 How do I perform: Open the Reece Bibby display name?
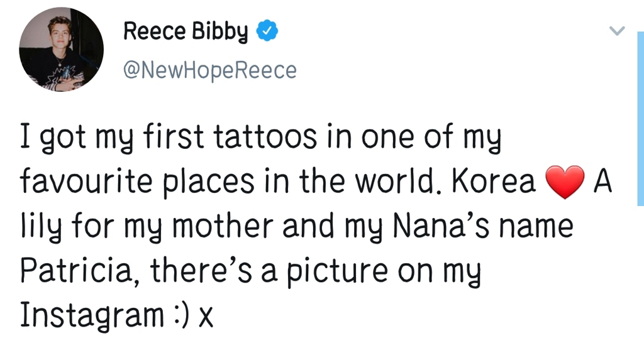tap(186, 30)
